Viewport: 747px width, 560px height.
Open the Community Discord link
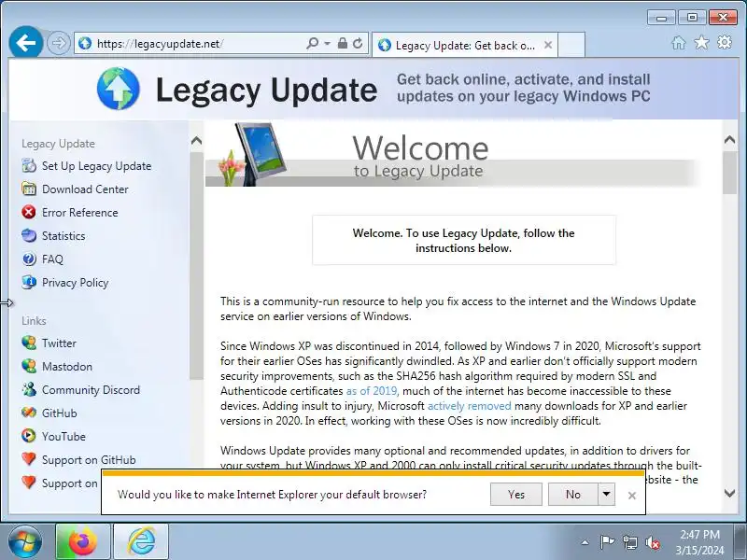point(91,389)
